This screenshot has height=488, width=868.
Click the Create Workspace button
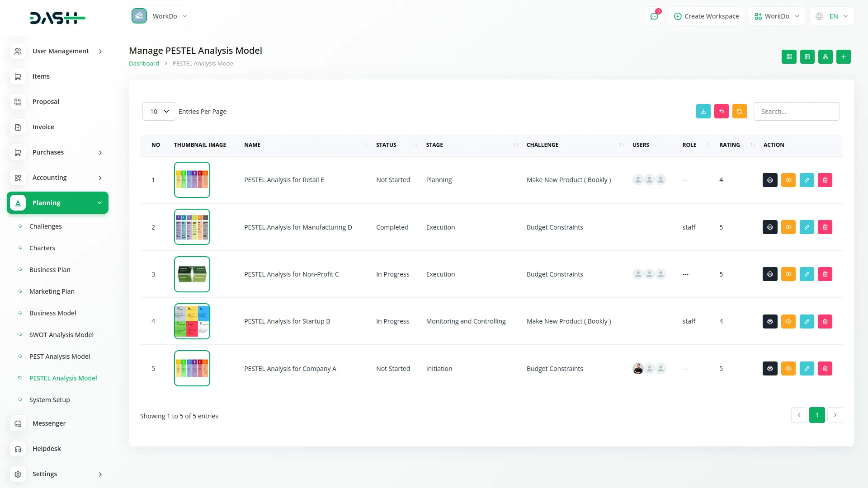706,16
